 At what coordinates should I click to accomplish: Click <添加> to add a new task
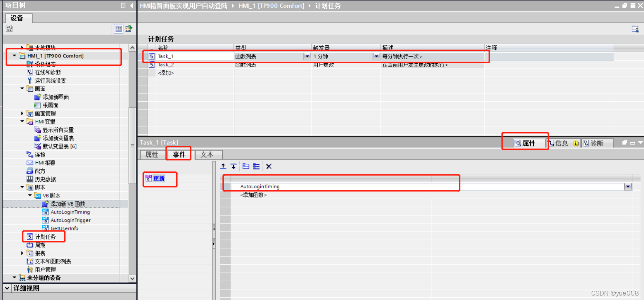166,73
